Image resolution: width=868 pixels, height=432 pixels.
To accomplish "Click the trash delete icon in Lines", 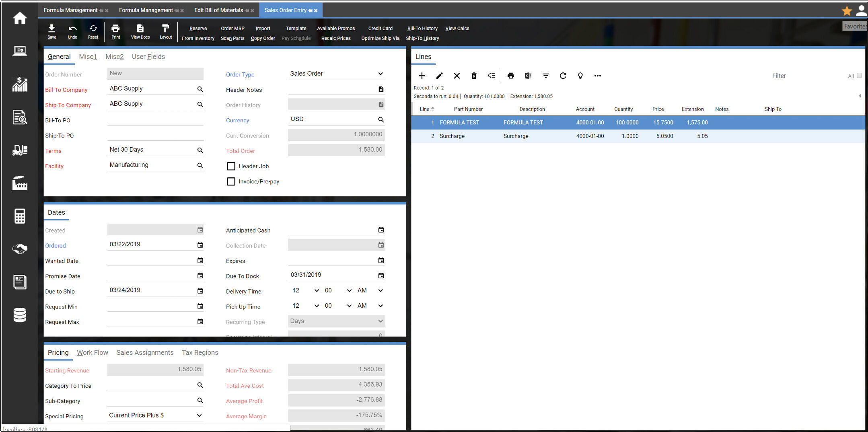I will click(474, 76).
